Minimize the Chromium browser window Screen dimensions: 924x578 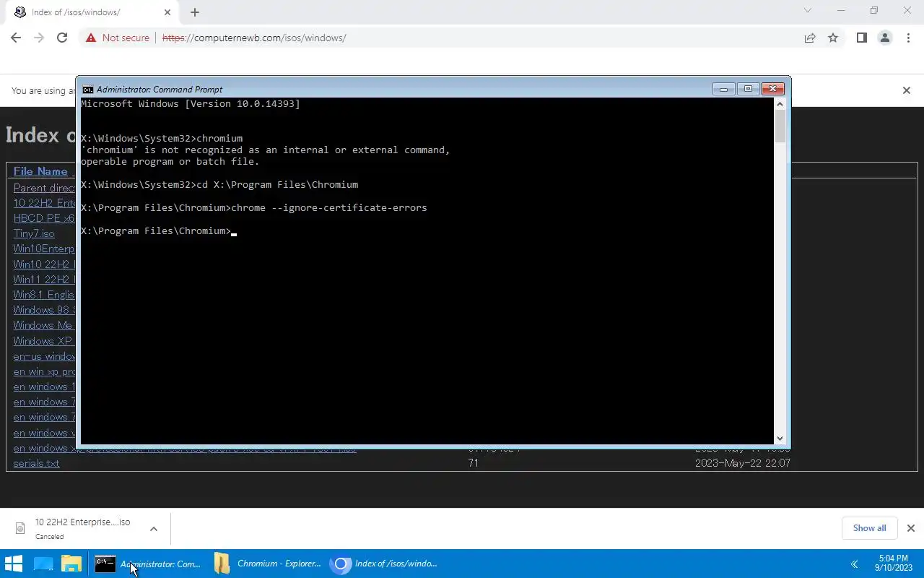[x=841, y=11]
